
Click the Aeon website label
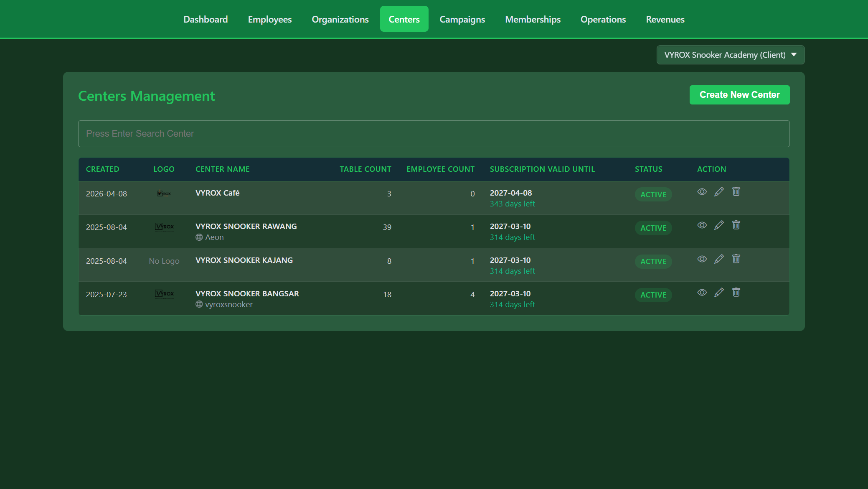pos(214,237)
